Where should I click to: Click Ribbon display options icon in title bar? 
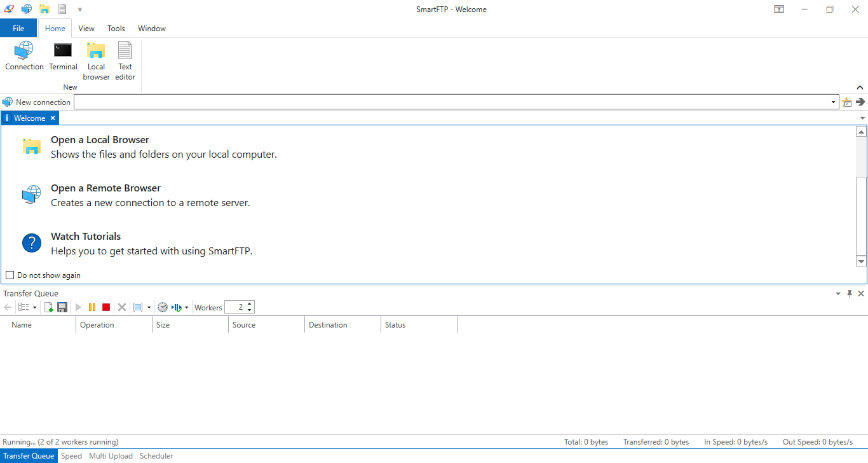click(778, 9)
